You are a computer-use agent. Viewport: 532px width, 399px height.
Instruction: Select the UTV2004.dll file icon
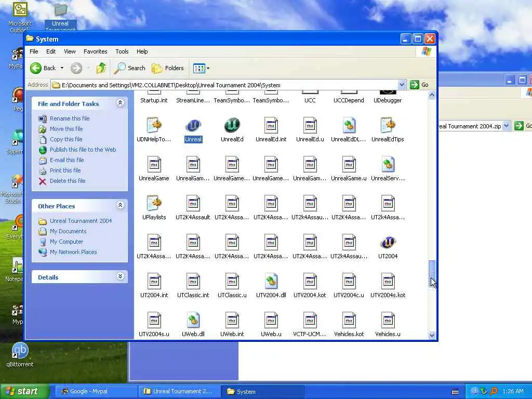(x=271, y=281)
